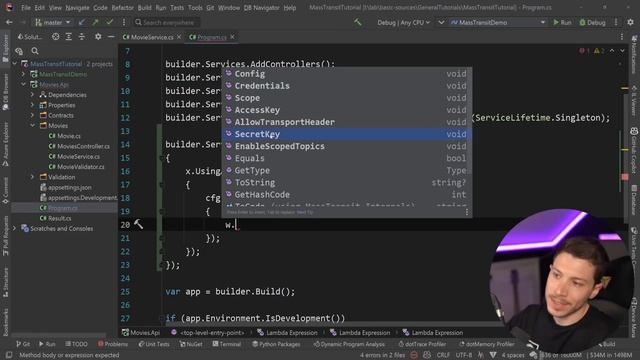The height and width of the screenshot is (360, 640).
Task: Open the Navigate menu
Action: pos(77,8)
